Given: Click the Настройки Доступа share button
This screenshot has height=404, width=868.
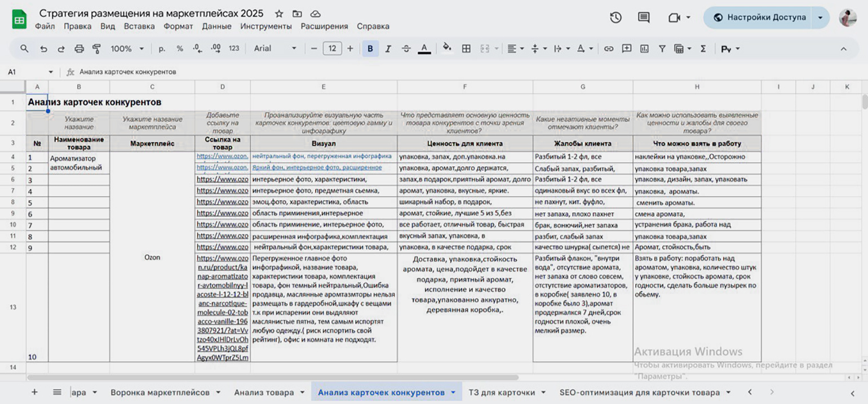Looking at the screenshot, I should tap(760, 17).
